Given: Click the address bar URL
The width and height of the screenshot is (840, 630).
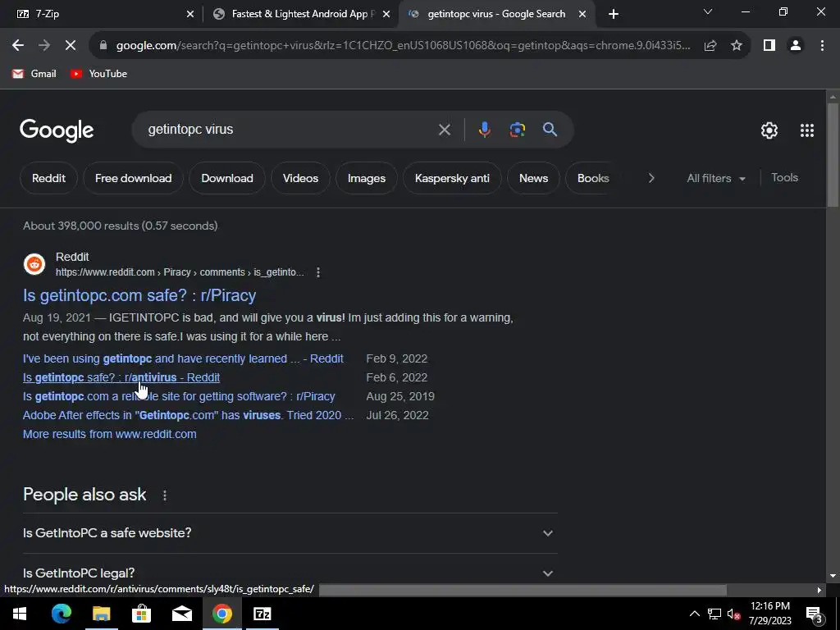Looking at the screenshot, I should (x=404, y=46).
